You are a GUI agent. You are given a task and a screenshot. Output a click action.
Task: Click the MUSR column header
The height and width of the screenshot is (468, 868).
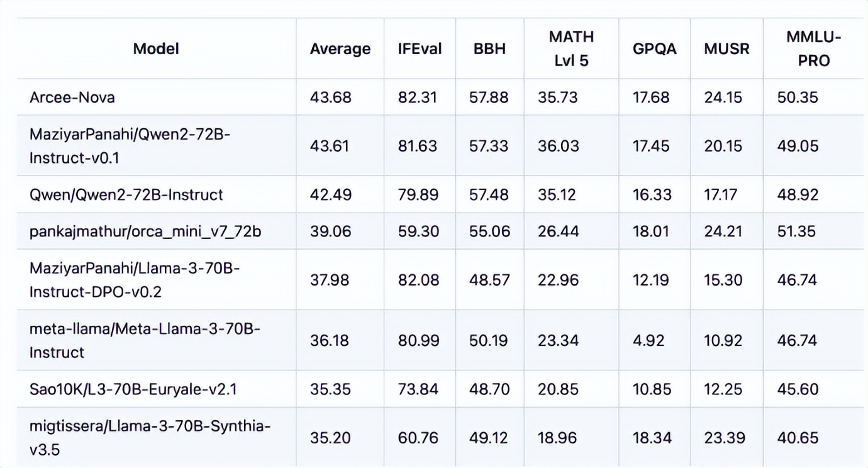[x=726, y=49]
